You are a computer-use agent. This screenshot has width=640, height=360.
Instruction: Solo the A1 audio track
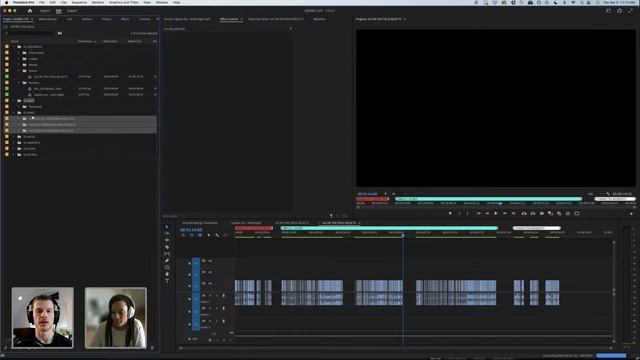[x=217, y=296]
